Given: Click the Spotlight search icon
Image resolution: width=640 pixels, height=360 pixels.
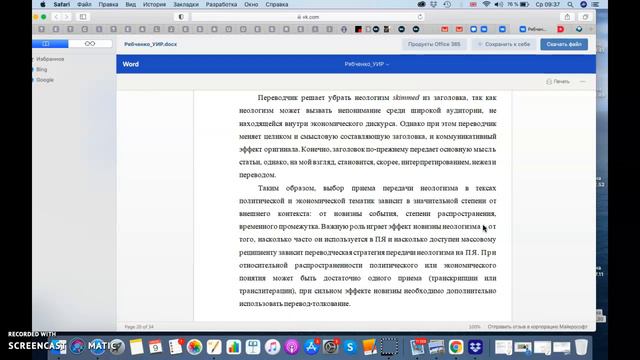Looking at the screenshot, I should tap(570, 4).
